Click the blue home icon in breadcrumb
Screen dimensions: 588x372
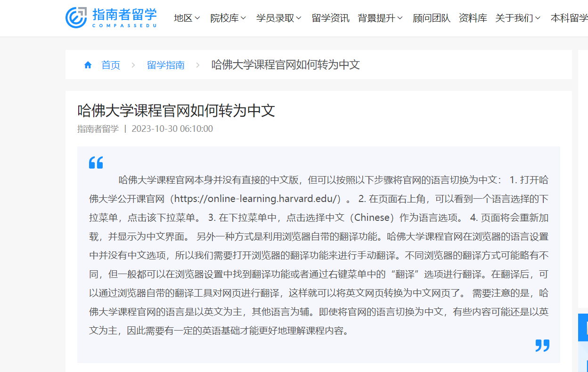tap(88, 65)
